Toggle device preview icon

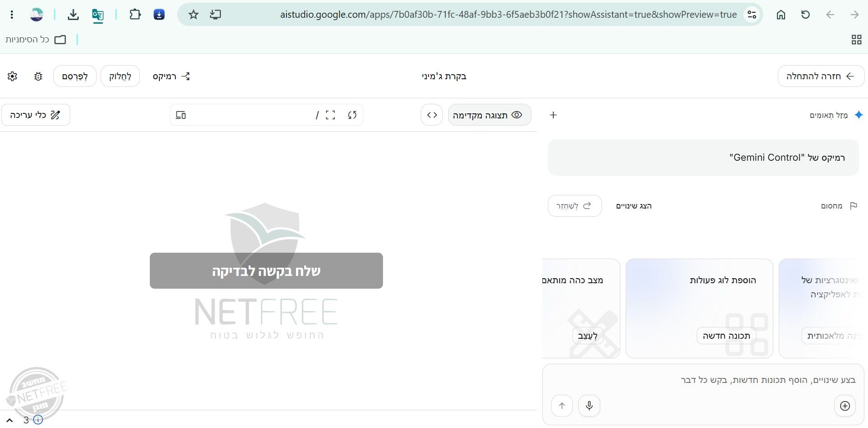pos(181,115)
